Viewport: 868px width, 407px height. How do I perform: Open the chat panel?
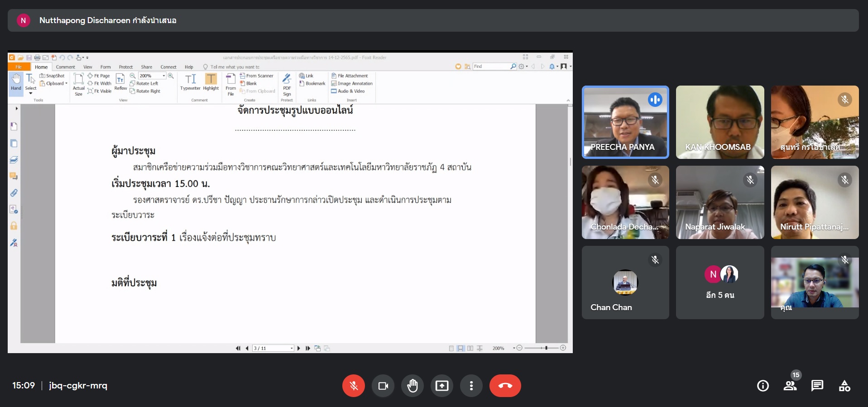coord(817,386)
